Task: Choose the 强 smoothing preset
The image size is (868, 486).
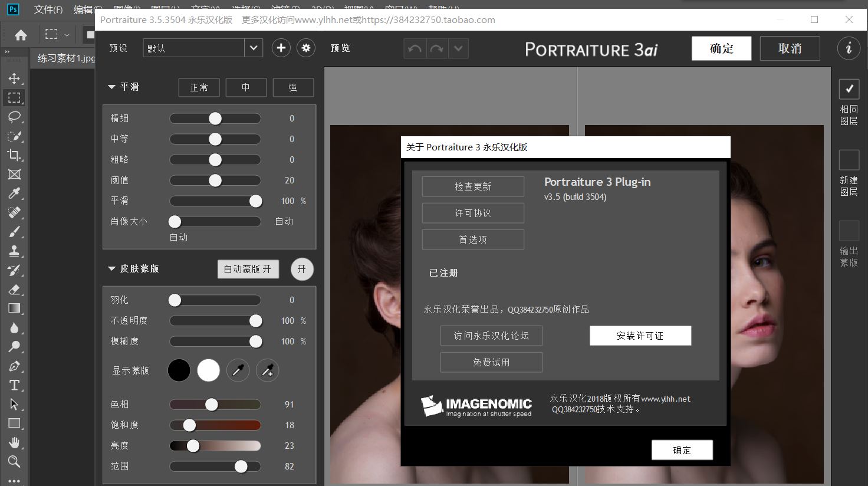Action: (x=293, y=87)
